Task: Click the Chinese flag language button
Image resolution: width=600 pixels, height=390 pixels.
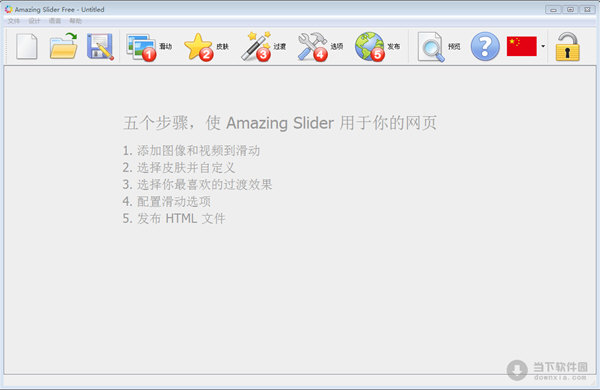Action: click(x=522, y=46)
